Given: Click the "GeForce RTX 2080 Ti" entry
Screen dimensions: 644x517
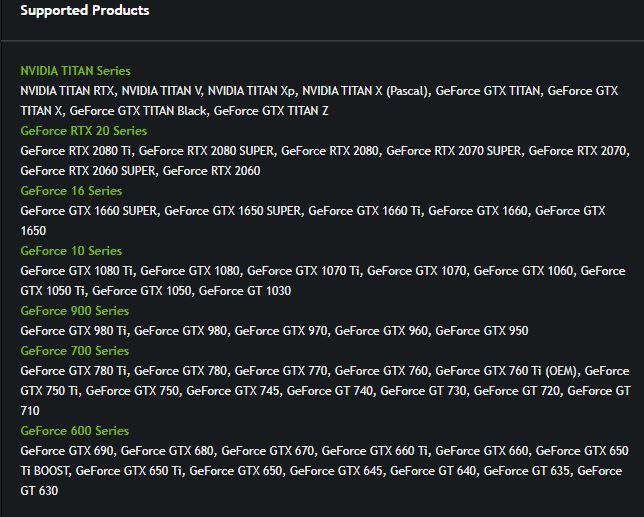Looking at the screenshot, I should pyautogui.click(x=76, y=151).
